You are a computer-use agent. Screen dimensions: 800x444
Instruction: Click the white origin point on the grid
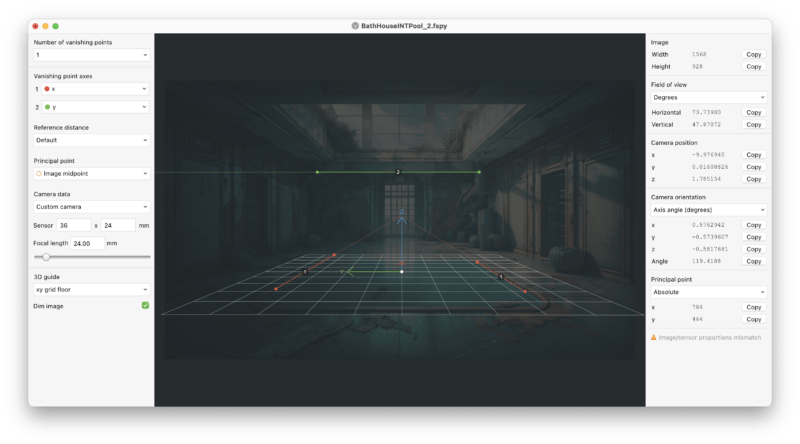pos(402,272)
